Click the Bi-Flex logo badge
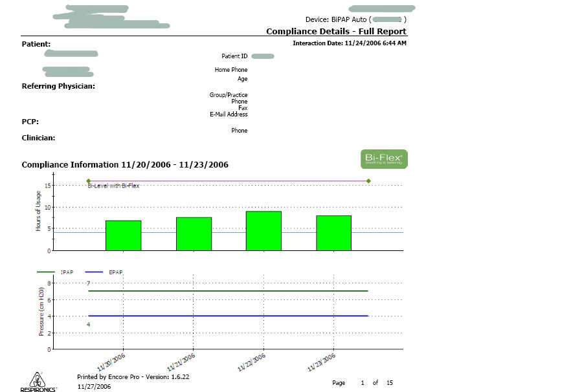571x392 pixels. (x=384, y=159)
